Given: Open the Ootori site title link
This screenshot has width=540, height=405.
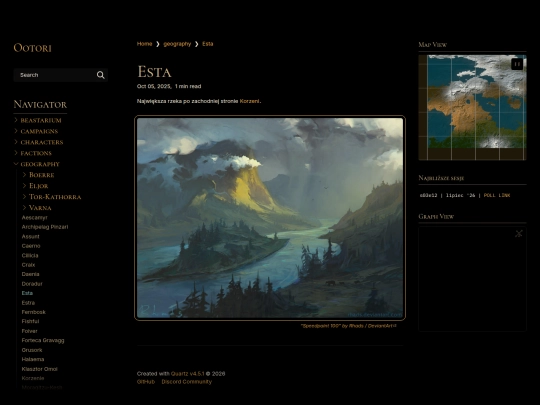Looking at the screenshot, I should (32, 48).
